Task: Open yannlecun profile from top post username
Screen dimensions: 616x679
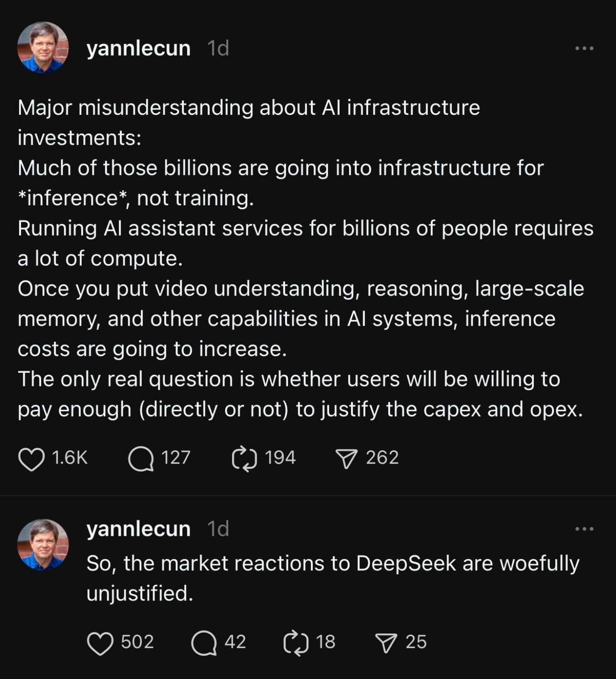Action: [x=138, y=48]
